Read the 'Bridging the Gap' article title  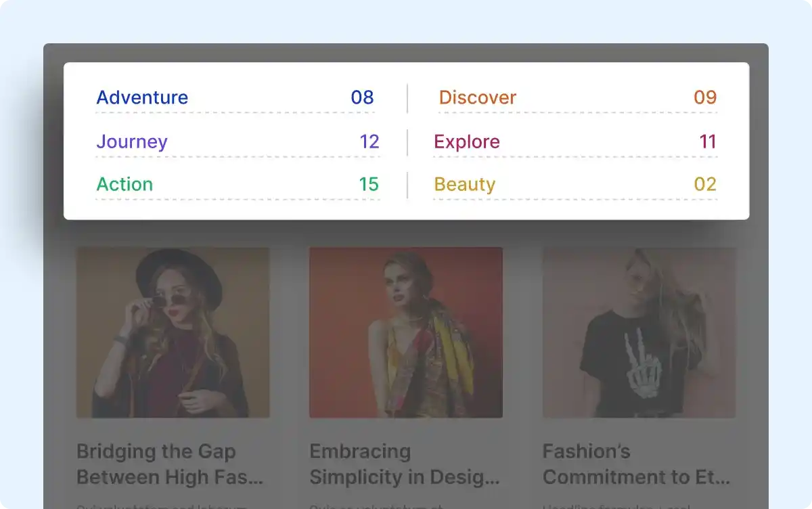[169, 464]
